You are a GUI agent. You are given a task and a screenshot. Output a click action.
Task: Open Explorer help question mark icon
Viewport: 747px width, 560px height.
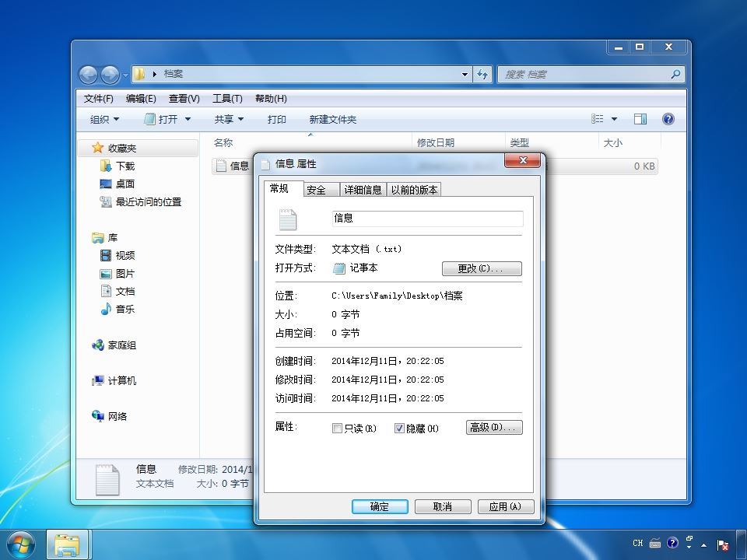coord(668,119)
